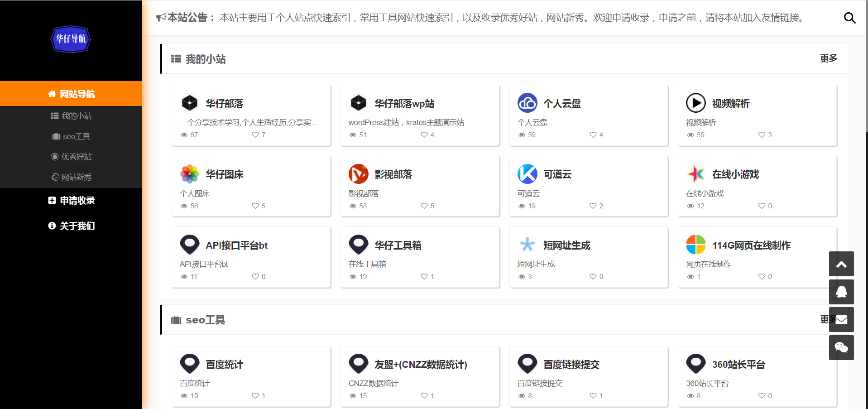
Task: Open 申请收录 sidebar menu
Action: coord(71,201)
